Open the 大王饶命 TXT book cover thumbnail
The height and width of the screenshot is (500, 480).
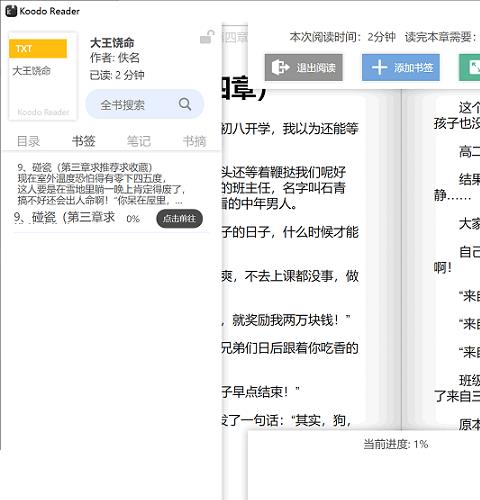[x=43, y=76]
